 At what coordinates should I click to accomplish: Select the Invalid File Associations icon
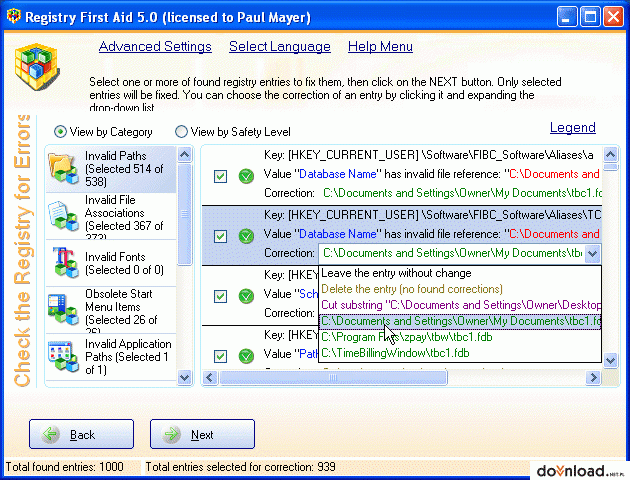(x=63, y=216)
